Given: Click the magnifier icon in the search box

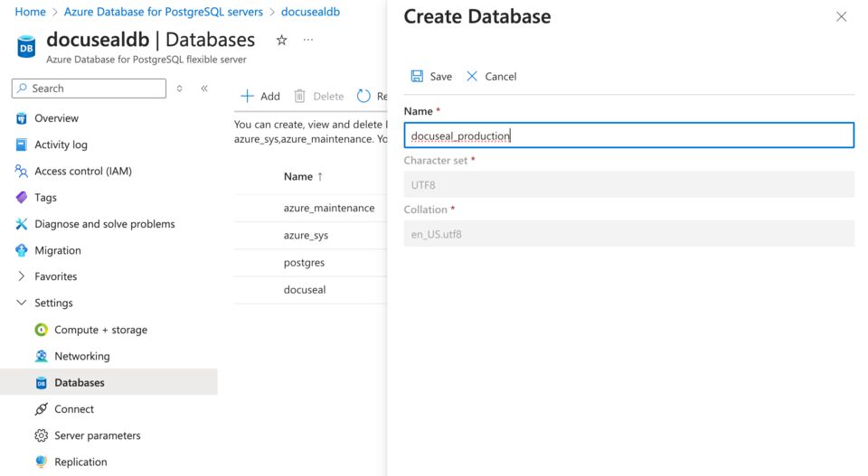Looking at the screenshot, I should tap(22, 89).
